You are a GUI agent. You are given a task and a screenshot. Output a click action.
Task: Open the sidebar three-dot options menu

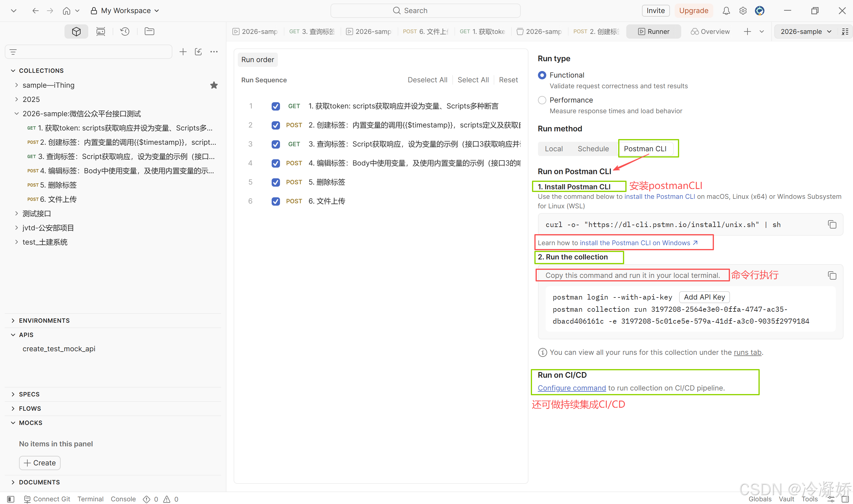coord(214,52)
